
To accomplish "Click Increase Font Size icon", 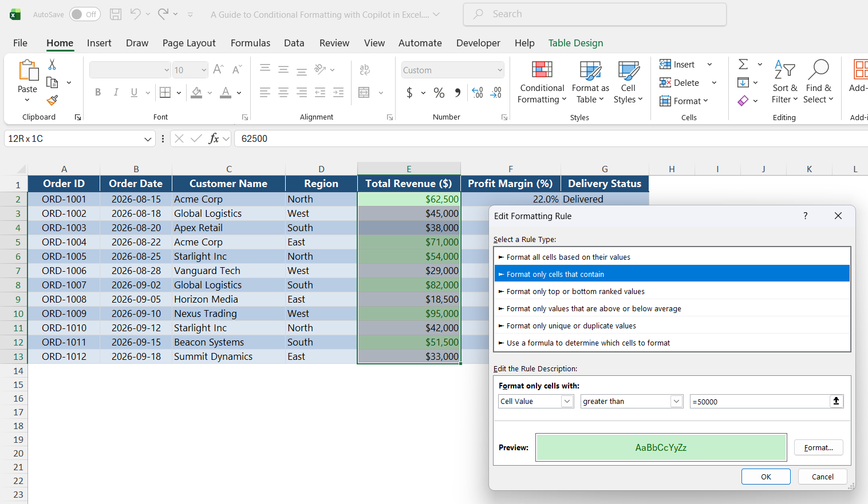I will click(x=218, y=70).
